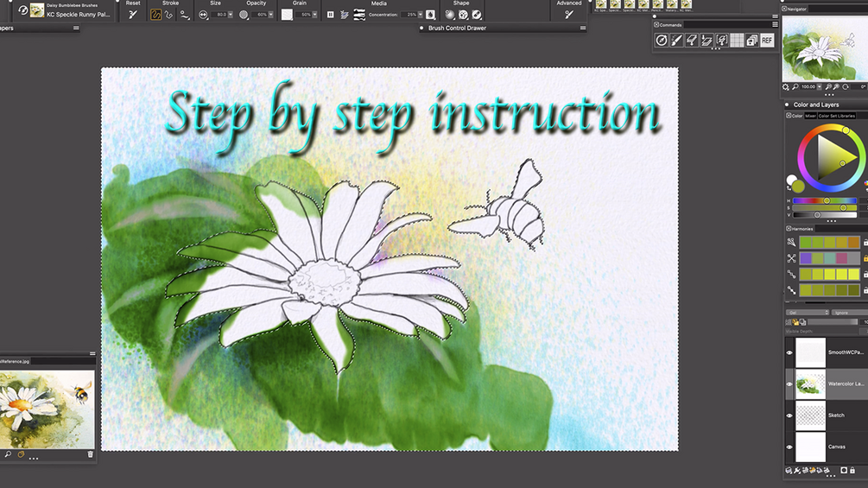The height and width of the screenshot is (488, 868).
Task: Click the Brush Control Drawer title
Action: coord(457,28)
